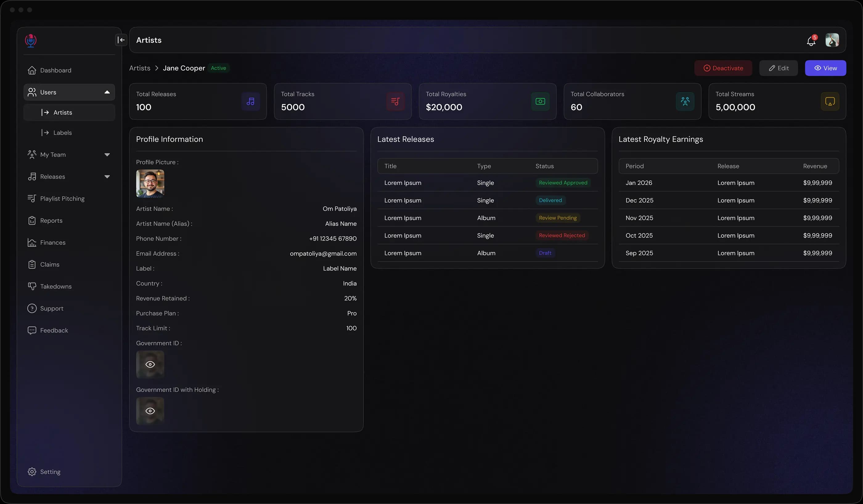Click the Reports clipboard icon

[x=32, y=221]
